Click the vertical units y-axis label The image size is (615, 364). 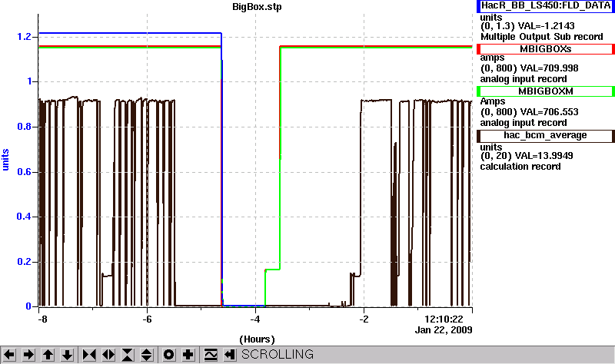point(5,160)
